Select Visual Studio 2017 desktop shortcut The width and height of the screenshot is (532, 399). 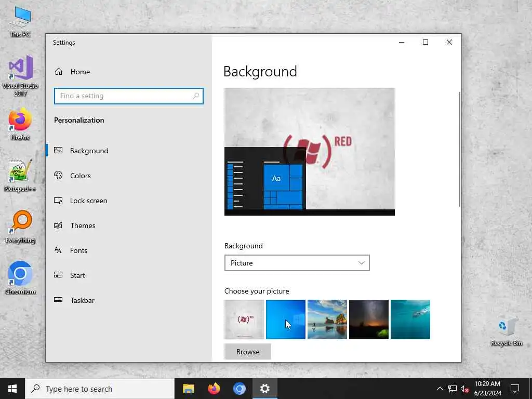pos(20,75)
